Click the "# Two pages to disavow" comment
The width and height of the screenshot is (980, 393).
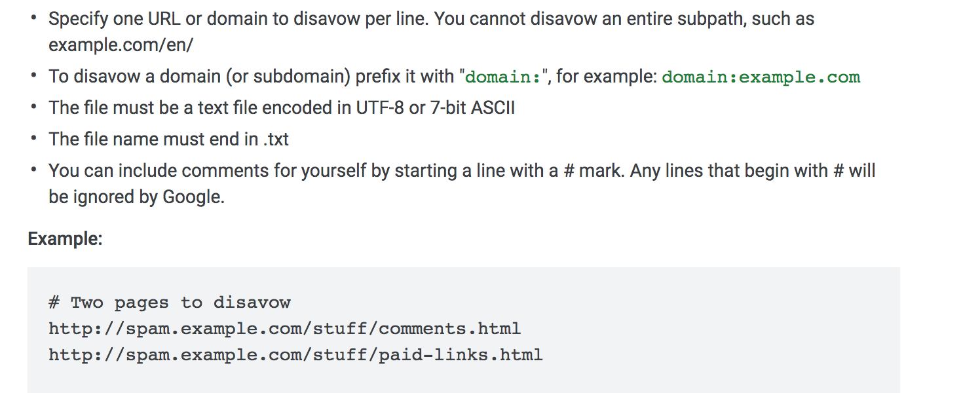[170, 303]
